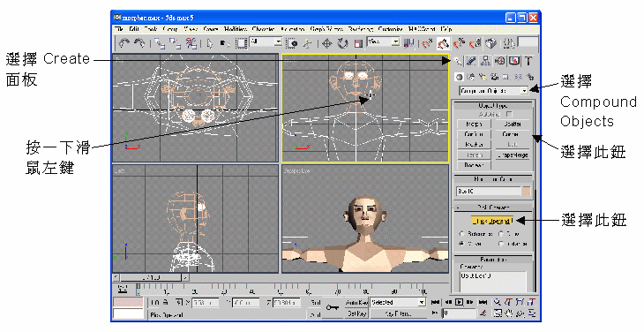Activate Bind to Space Warp tool
This screenshot has width=644, height=332.
(x=191, y=43)
